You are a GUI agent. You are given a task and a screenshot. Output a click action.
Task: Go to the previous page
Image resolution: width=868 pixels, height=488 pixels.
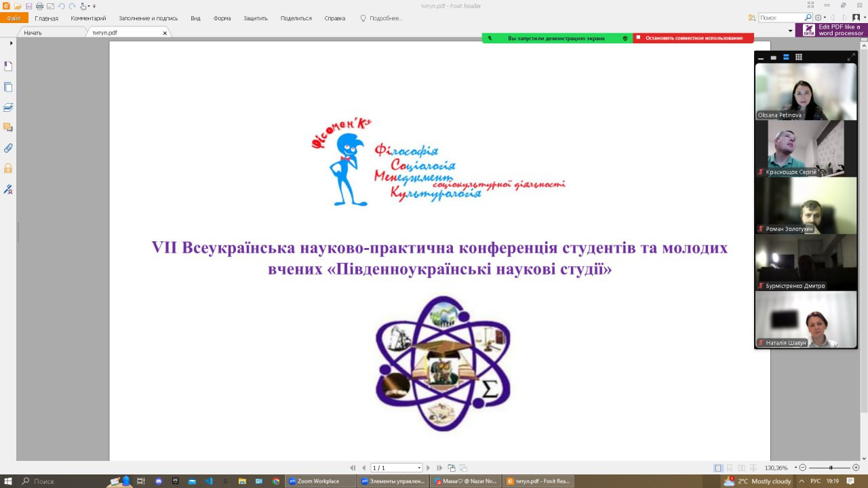[364, 468]
